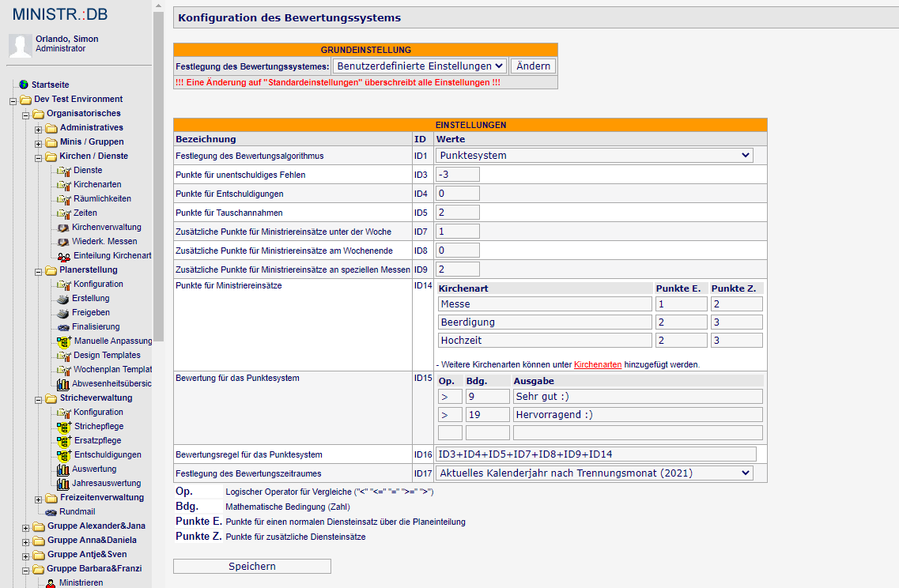Click the ID9 speziellen Messen points field
Screen dimensions: 899x588
(x=458, y=269)
